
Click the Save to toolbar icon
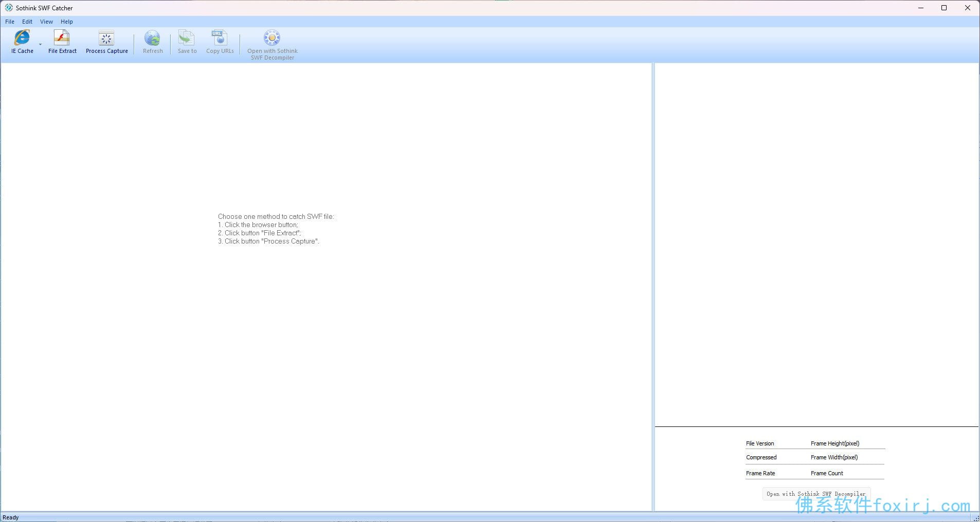[187, 38]
